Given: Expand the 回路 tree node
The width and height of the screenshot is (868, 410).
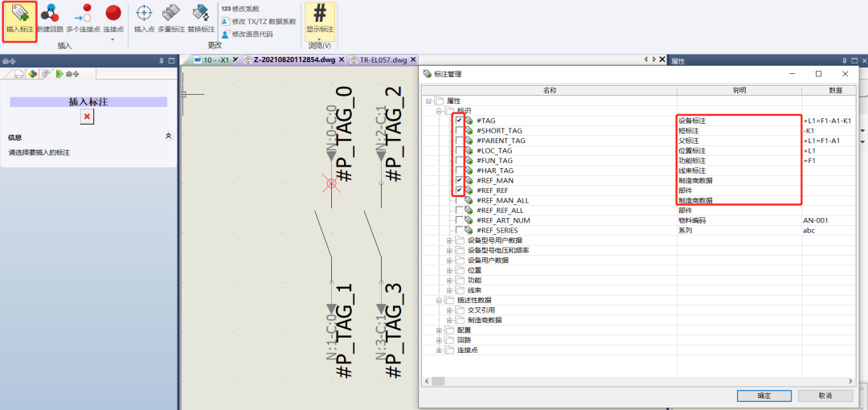Looking at the screenshot, I should [439, 339].
